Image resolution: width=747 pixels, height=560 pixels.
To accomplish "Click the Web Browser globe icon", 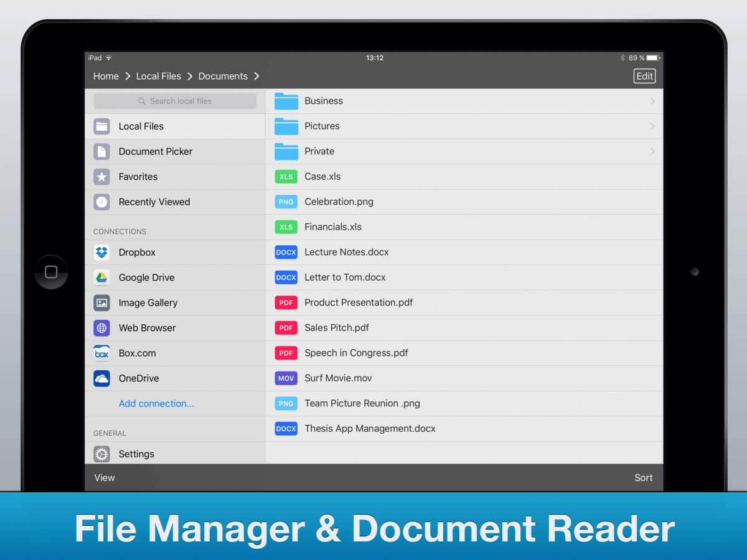I will [101, 328].
